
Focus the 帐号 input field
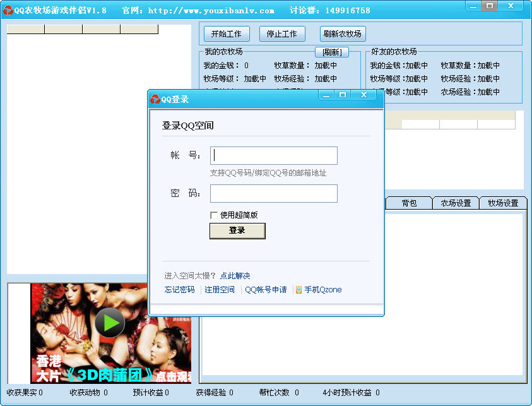(274, 155)
